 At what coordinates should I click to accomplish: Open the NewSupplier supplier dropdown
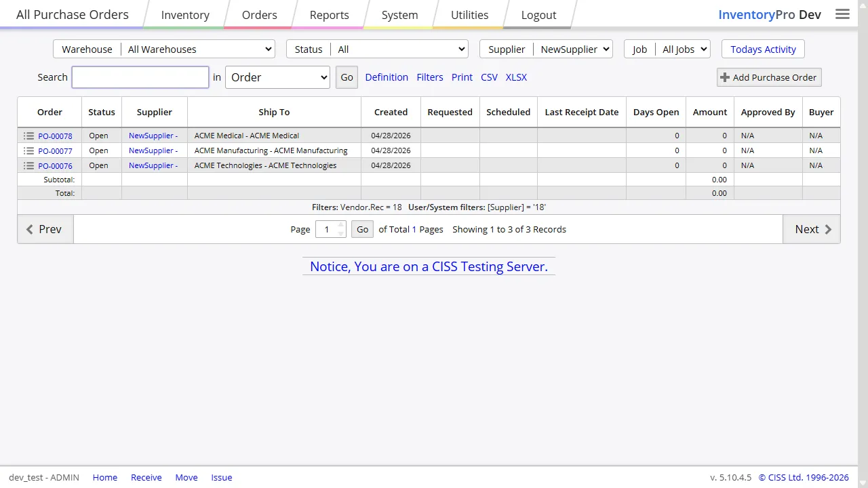coord(574,49)
